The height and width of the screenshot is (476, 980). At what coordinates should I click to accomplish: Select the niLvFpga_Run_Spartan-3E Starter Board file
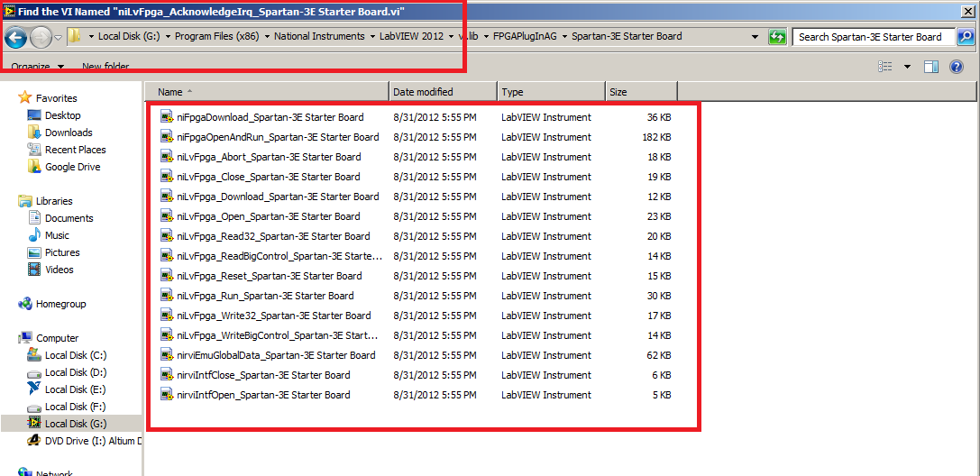[x=265, y=296]
